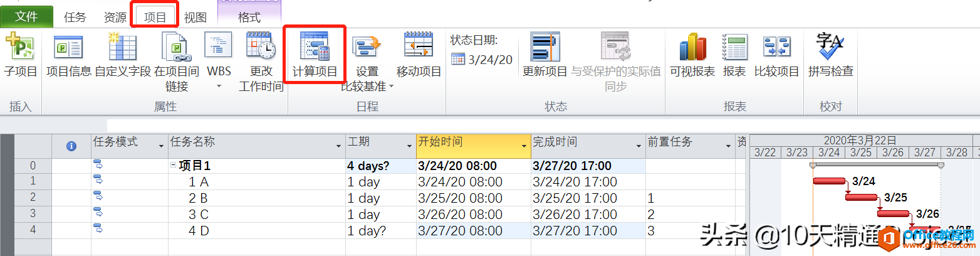Open 任务模式 column filter dropdown
The width and height of the screenshot is (980, 256).
tap(160, 146)
